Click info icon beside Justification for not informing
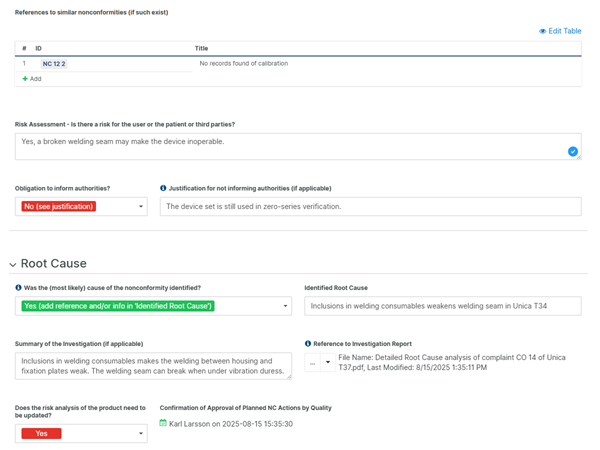The height and width of the screenshot is (450, 600). [163, 188]
